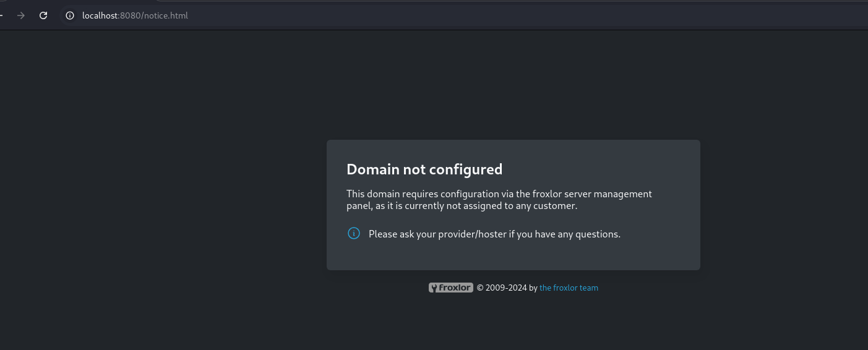Click "localhost" in the URL

click(100, 15)
